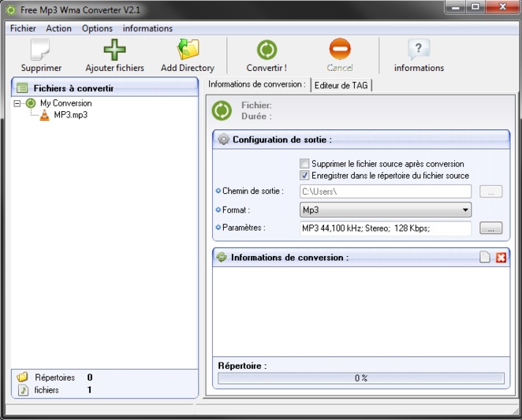Close the Free Mp3 Wma Converter window
The height and width of the screenshot is (420, 522).
[503, 7]
